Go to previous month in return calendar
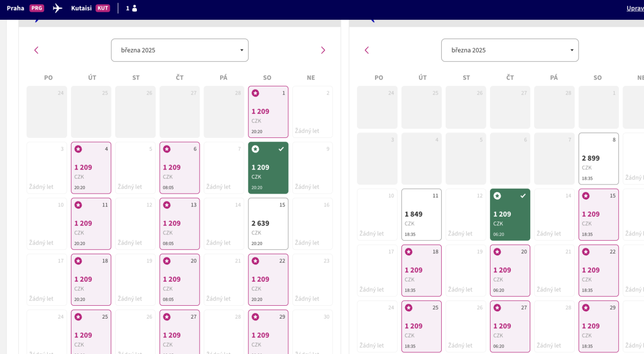This screenshot has width=644, height=354. 367,50
